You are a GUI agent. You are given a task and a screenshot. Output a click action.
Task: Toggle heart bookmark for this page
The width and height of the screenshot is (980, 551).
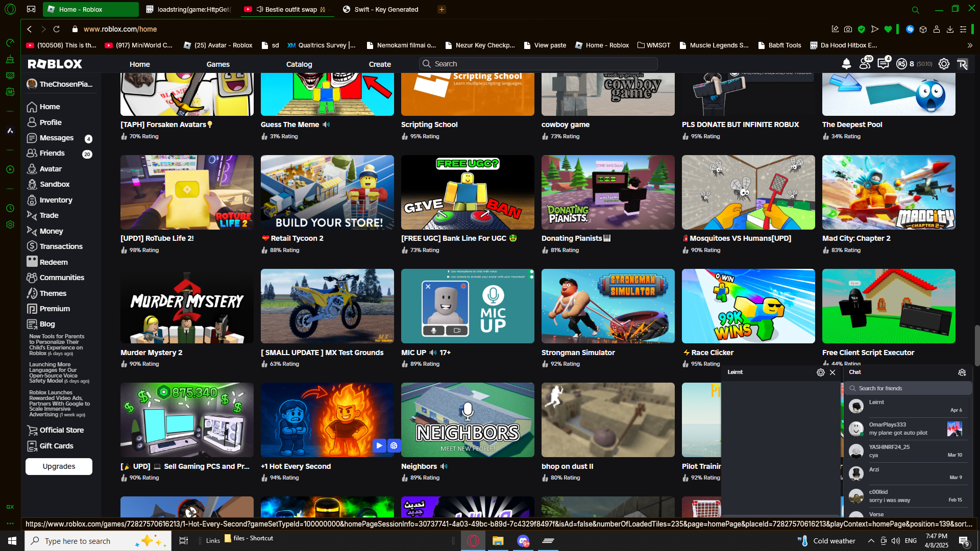pyautogui.click(x=888, y=29)
